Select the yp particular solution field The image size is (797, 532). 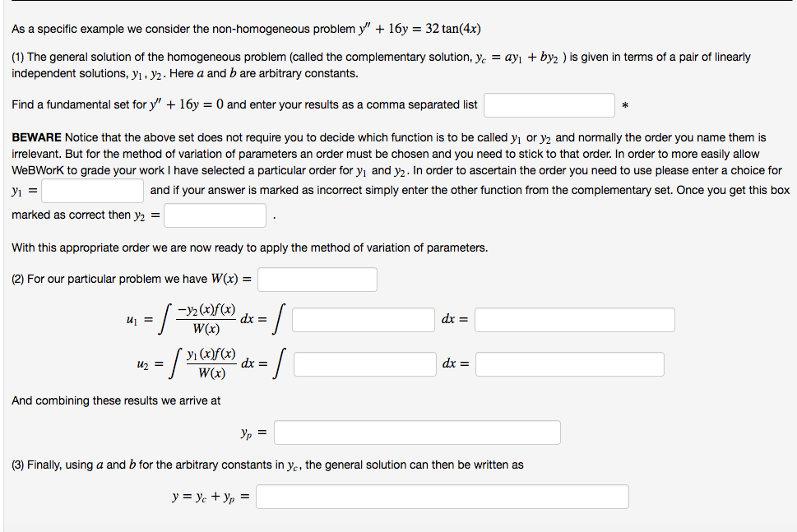(x=417, y=432)
